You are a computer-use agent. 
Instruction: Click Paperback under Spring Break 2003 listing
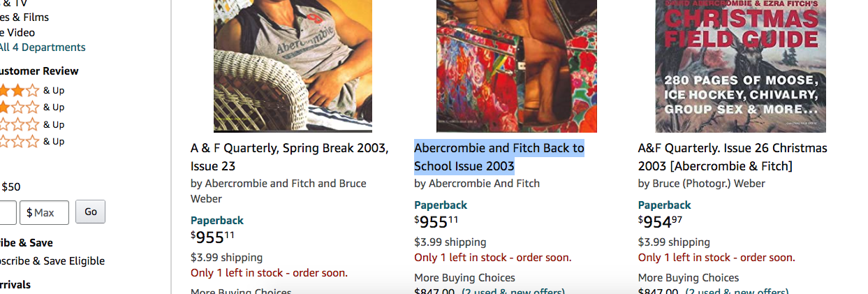point(216,221)
